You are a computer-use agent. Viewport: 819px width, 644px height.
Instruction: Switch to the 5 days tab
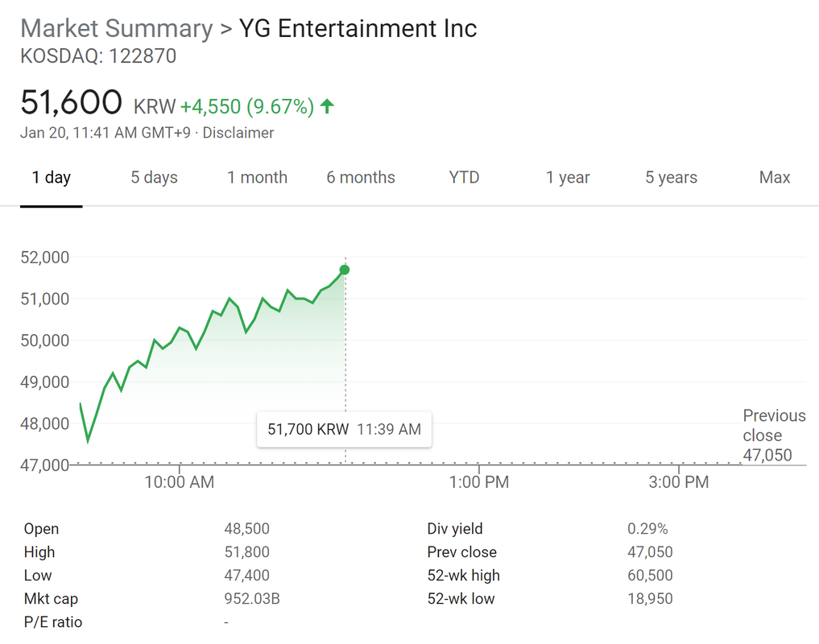[x=154, y=178]
